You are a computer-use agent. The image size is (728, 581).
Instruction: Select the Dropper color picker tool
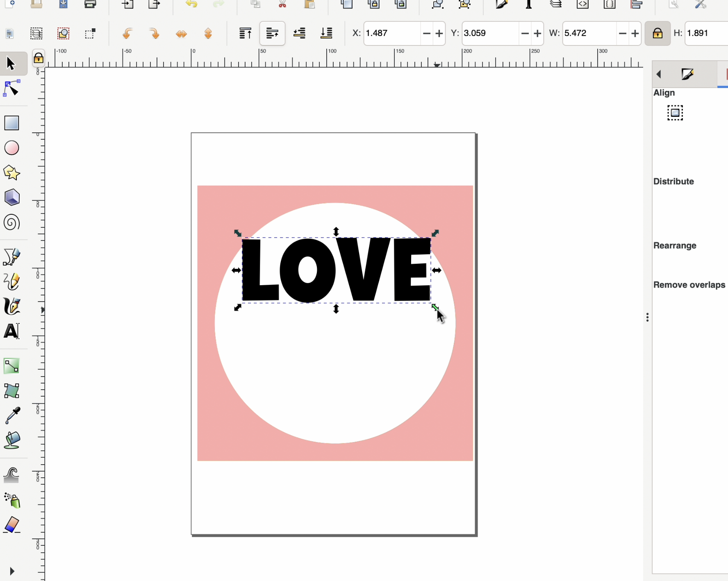tap(11, 415)
